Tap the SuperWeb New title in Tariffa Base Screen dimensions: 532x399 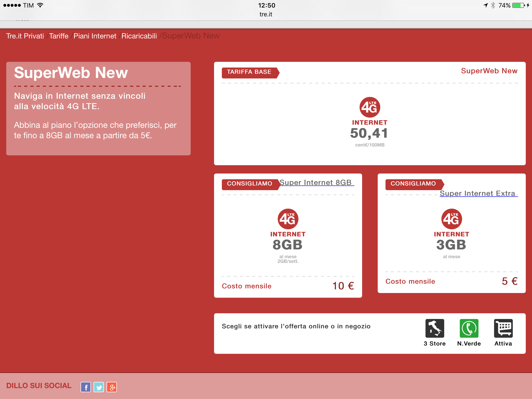pyautogui.click(x=489, y=71)
